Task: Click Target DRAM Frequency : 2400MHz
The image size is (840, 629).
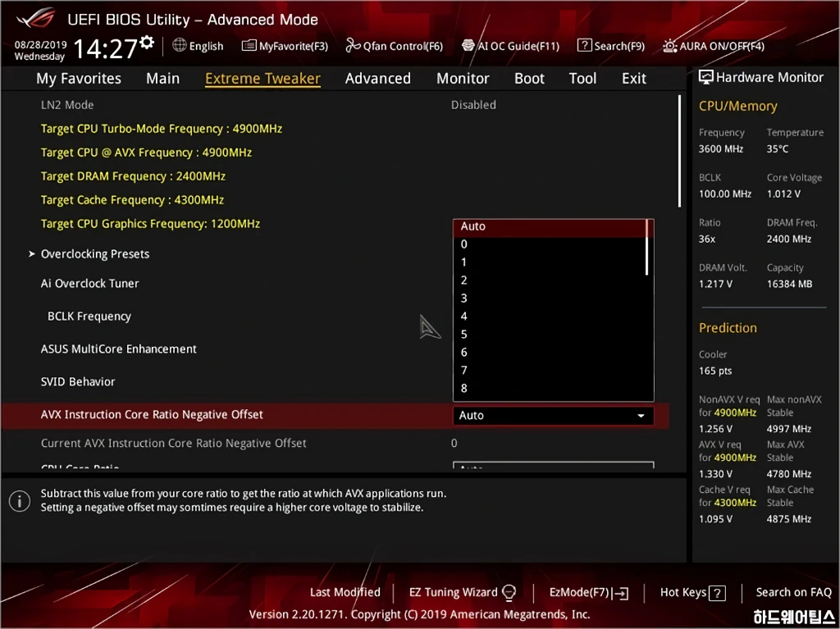Action: (133, 176)
